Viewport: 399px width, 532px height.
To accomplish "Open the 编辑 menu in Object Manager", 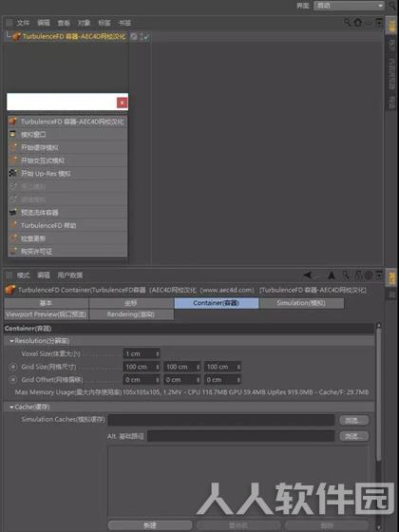I will (44, 23).
